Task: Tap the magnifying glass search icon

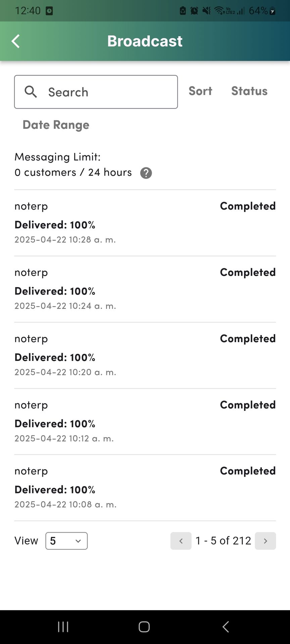Action: pos(31,92)
